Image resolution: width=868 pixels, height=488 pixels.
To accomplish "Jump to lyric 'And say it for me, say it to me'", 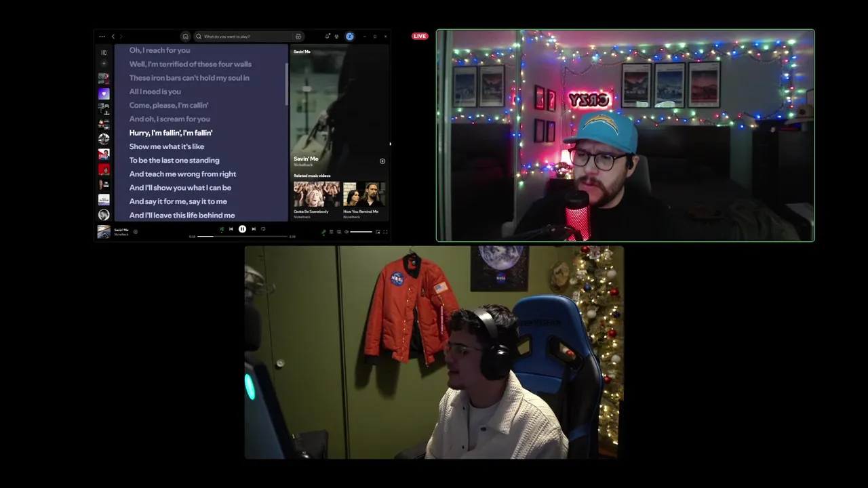I will [178, 201].
